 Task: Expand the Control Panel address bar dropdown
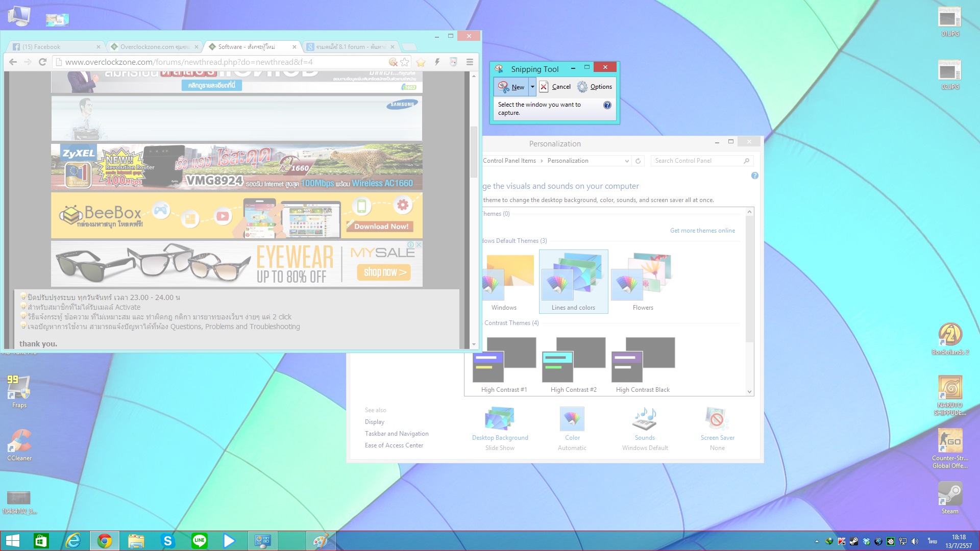point(627,161)
